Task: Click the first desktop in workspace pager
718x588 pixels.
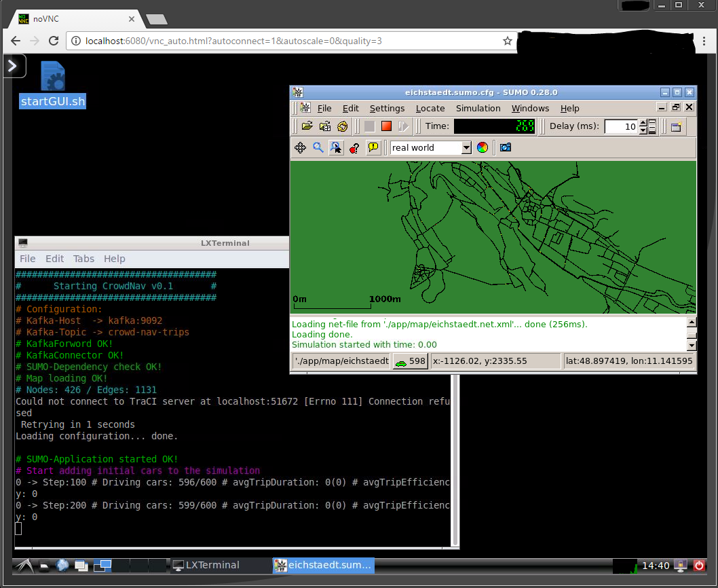Action: (102, 566)
